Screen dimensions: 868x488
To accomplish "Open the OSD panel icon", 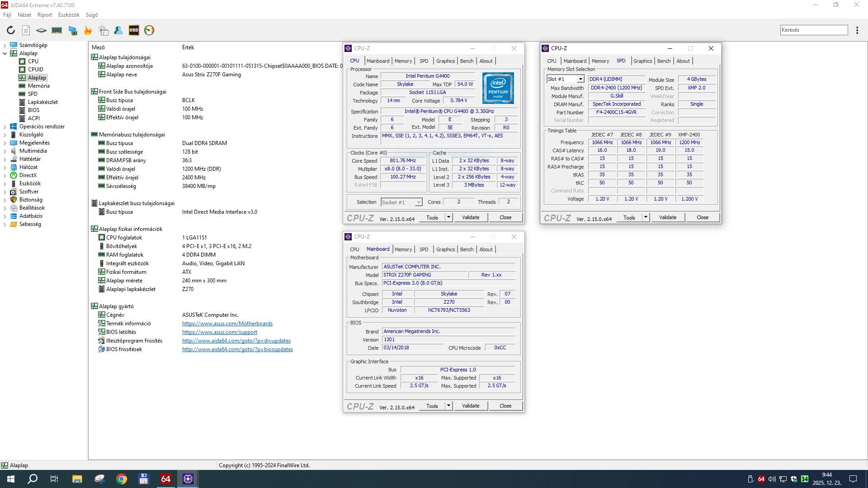I will 134,30.
